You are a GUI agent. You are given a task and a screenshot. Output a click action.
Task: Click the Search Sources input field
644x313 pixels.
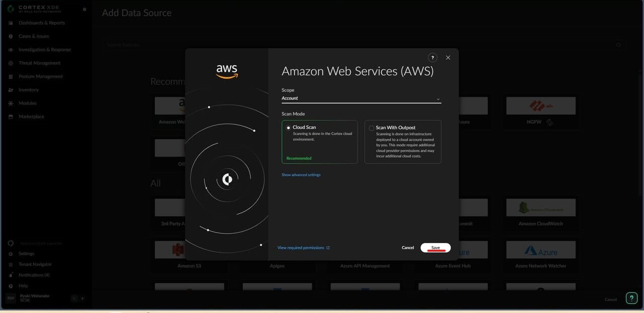pos(364,45)
